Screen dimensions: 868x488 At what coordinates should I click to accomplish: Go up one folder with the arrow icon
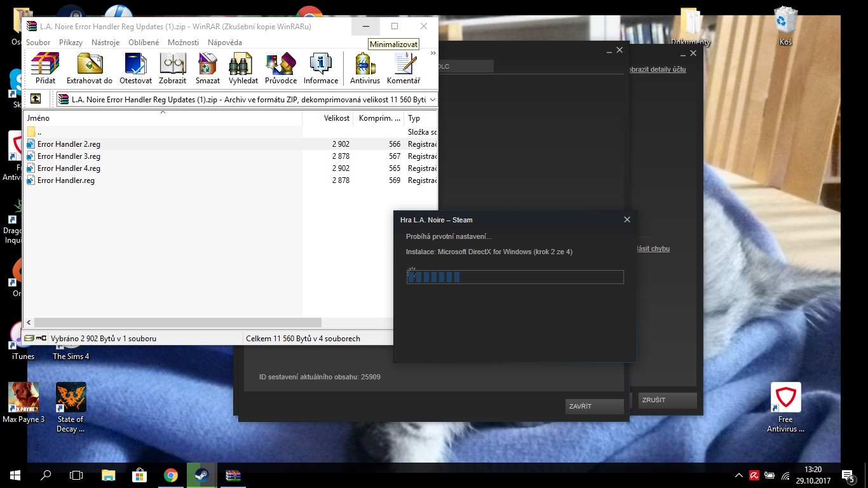[x=36, y=99]
